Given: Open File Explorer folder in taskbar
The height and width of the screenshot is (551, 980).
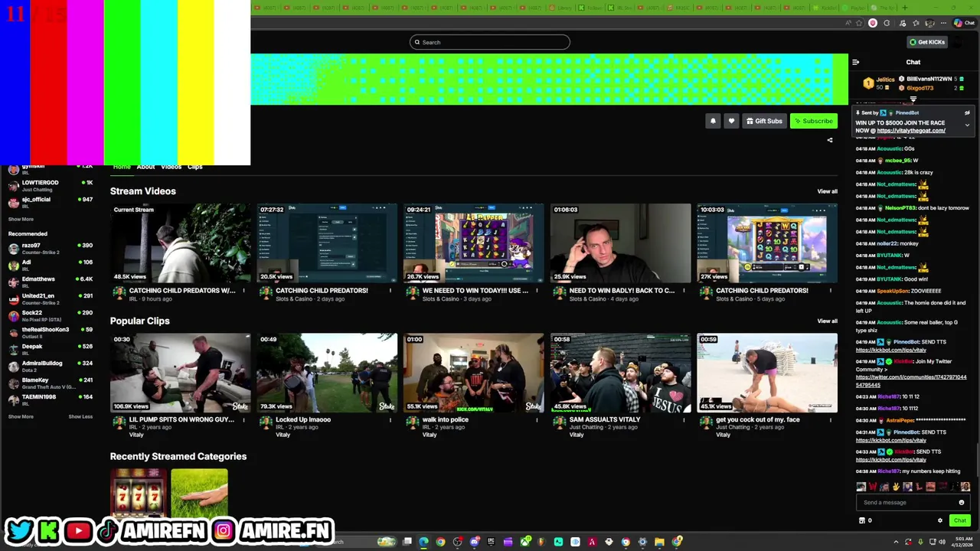Looking at the screenshot, I should [x=659, y=542].
